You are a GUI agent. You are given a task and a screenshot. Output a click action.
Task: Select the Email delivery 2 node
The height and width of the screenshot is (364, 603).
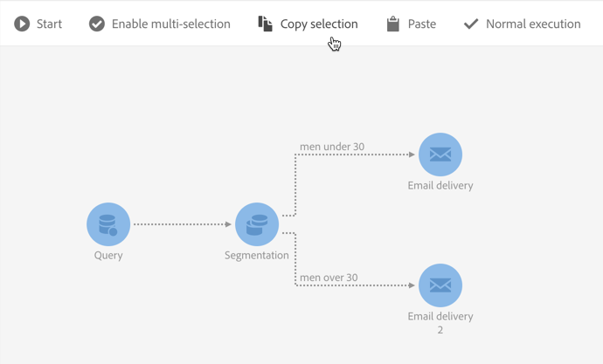point(440,285)
